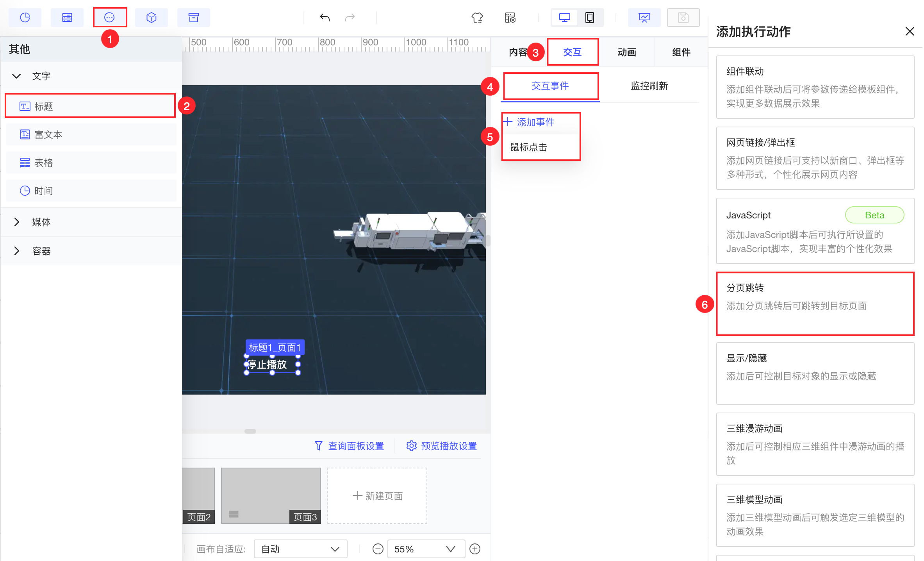Image resolution: width=924 pixels, height=561 pixels.
Task: Switch to PC desktop layout view
Action: (564, 18)
